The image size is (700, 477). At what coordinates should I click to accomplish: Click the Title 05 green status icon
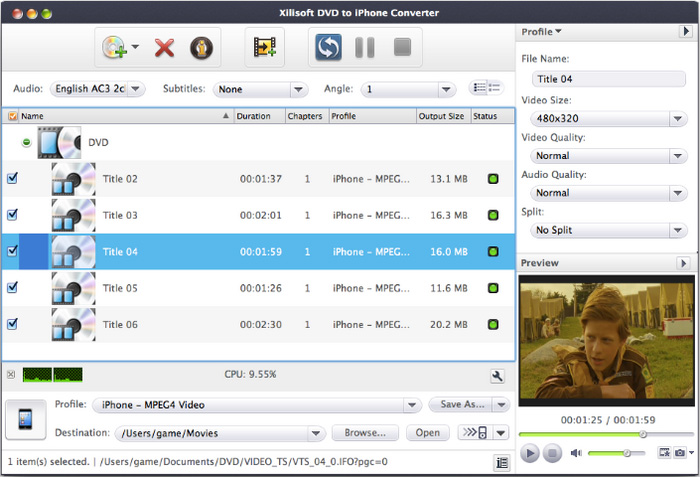(x=493, y=288)
